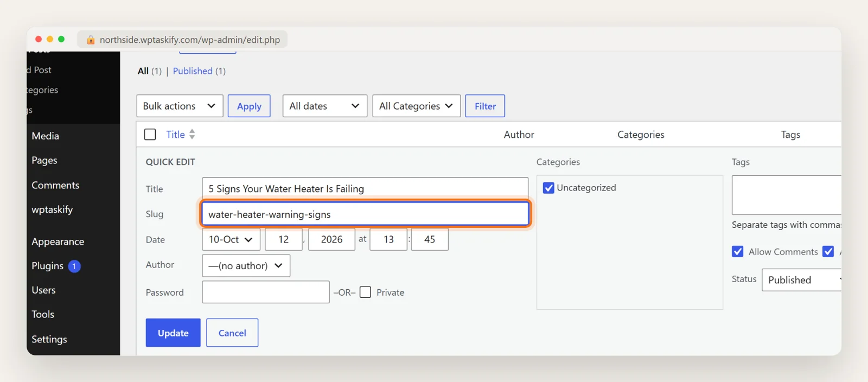This screenshot has height=382, width=868.
Task: Click the day field showing 12
Action: pos(284,239)
